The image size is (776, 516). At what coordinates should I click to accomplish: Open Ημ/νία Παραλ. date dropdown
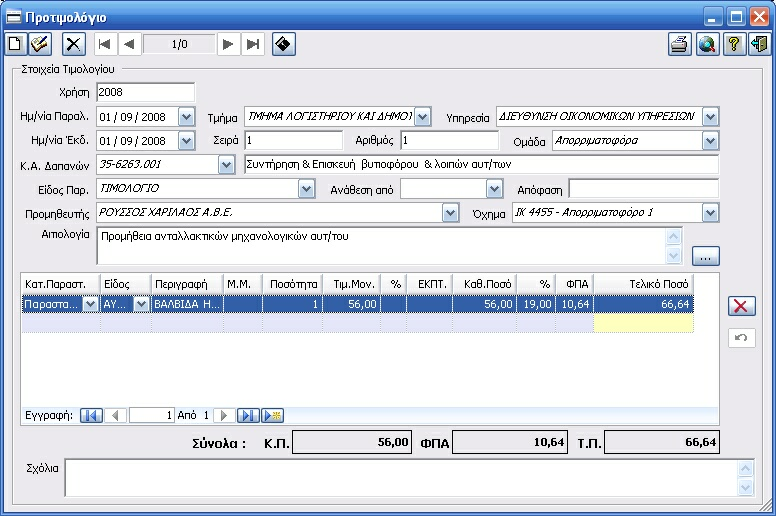point(186,117)
